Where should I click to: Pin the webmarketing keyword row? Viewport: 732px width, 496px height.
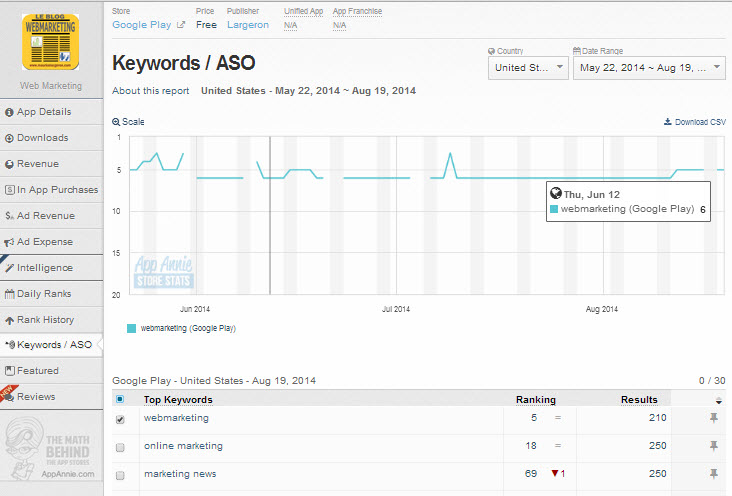[x=714, y=418]
